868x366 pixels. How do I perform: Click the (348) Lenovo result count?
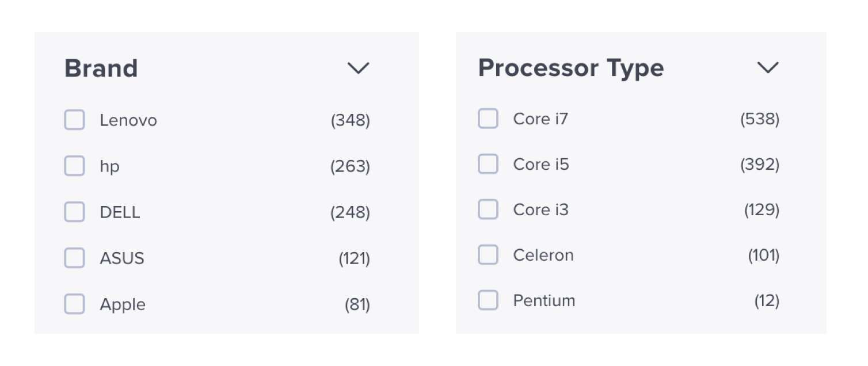(350, 120)
